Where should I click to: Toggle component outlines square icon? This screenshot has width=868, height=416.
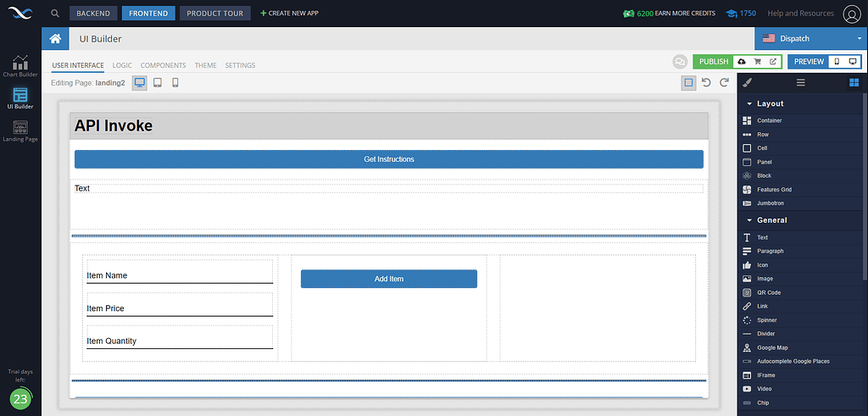(x=688, y=83)
